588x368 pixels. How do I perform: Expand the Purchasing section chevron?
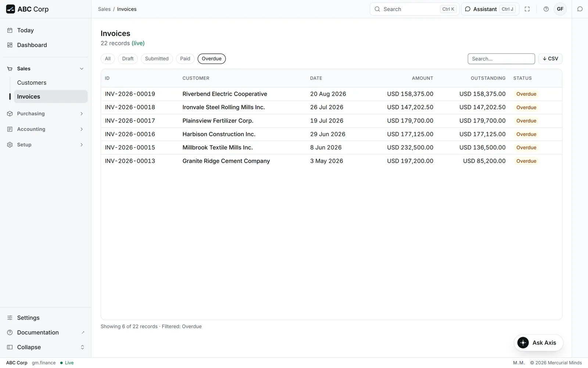pyautogui.click(x=82, y=114)
